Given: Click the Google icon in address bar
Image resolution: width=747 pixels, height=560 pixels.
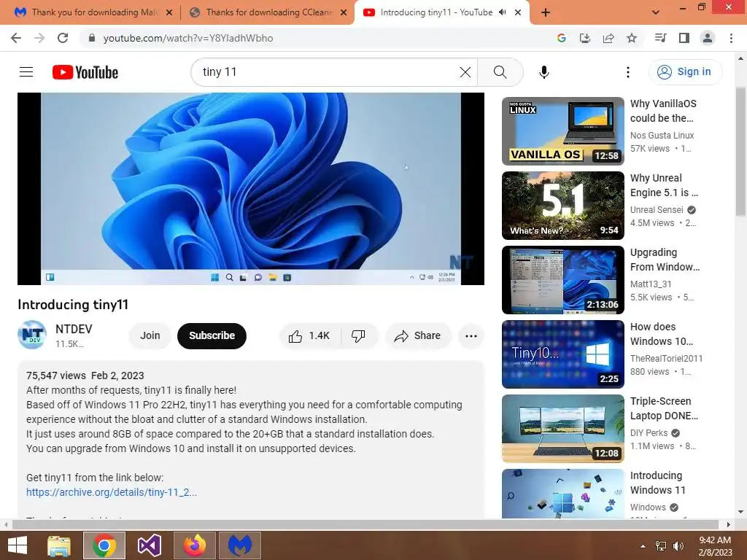Looking at the screenshot, I should 561,38.
